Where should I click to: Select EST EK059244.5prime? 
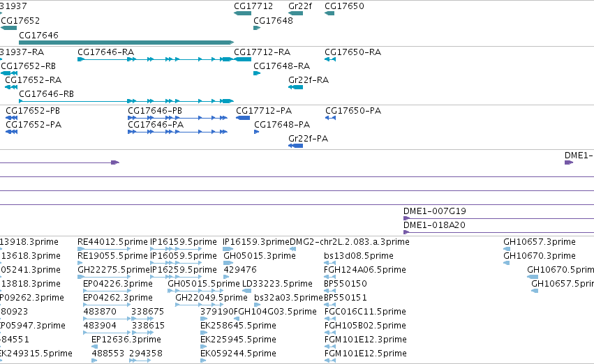tap(203, 361)
